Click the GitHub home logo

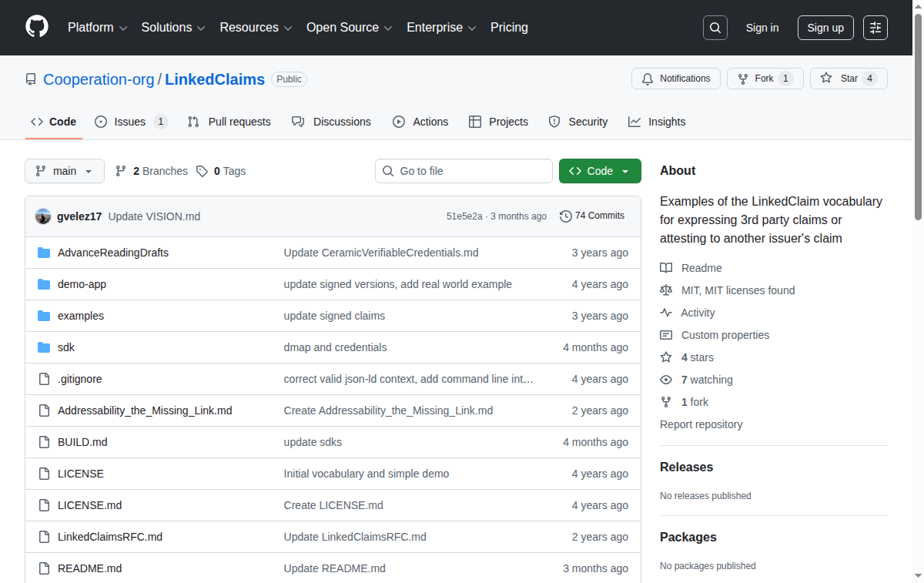36,25
